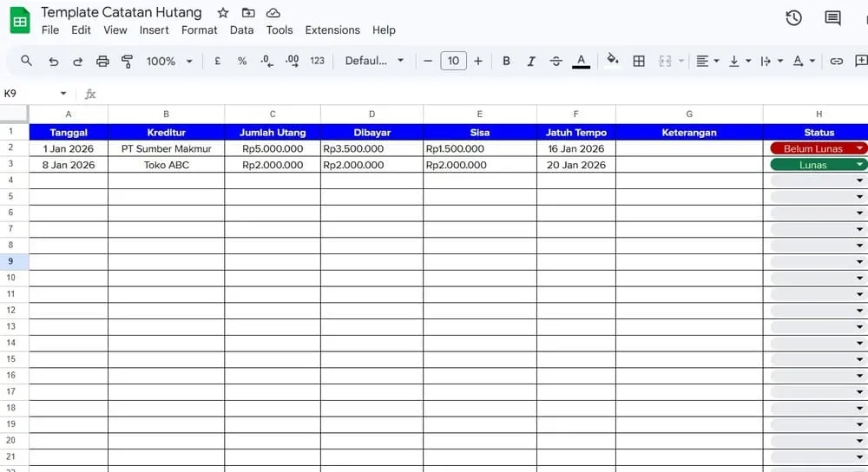Toggle bold formatting
Screen dimensions: 868x472
tap(506, 61)
